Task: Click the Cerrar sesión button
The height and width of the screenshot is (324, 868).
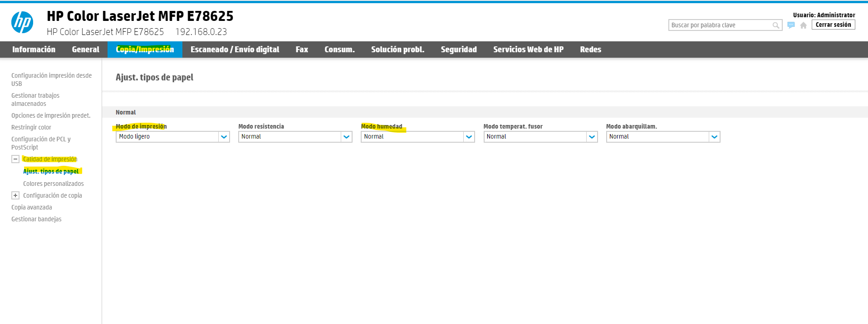Action: (x=833, y=25)
